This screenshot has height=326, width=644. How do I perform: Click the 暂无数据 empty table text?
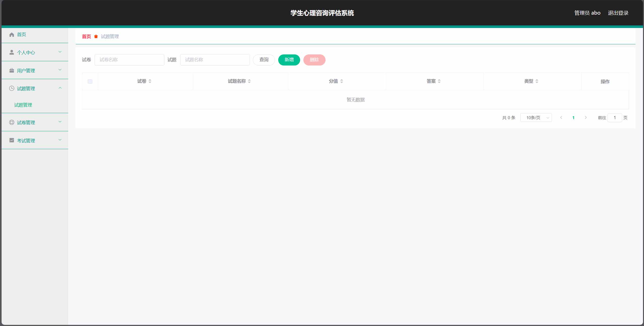(x=355, y=100)
